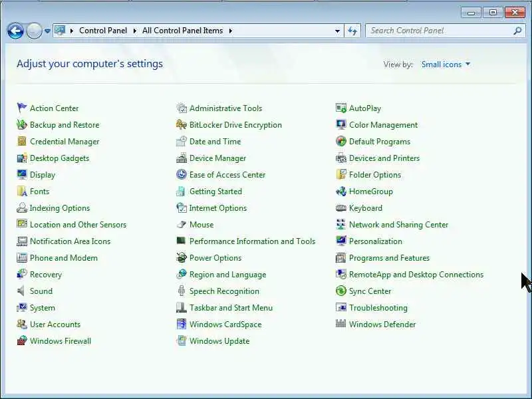Screen dimensions: 532x399
Task: Open the Color Management link
Action: [x=384, y=125]
